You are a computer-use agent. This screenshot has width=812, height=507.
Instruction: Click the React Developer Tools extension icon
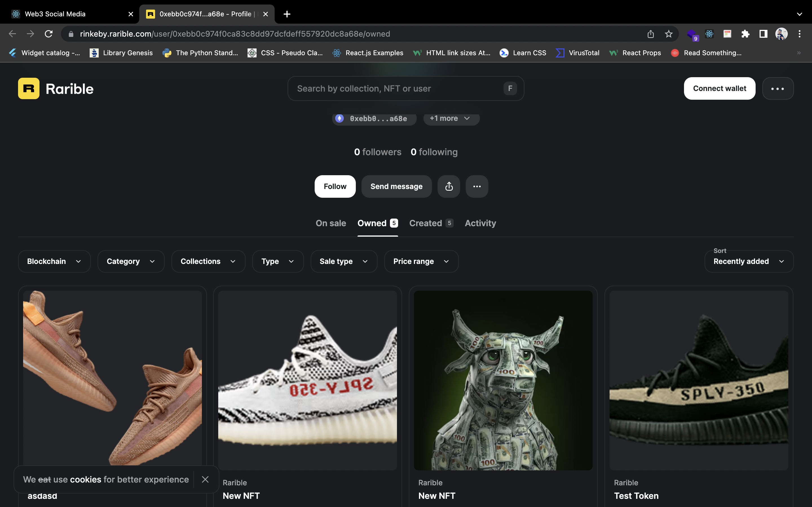pos(709,34)
